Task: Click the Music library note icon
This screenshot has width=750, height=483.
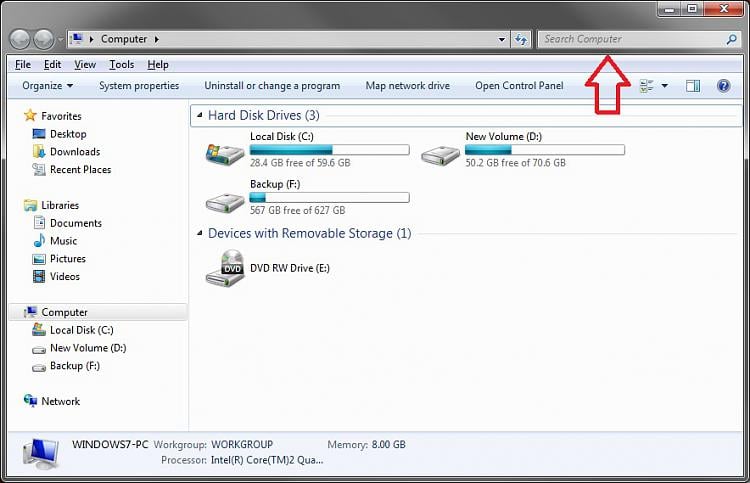Action: 39,241
